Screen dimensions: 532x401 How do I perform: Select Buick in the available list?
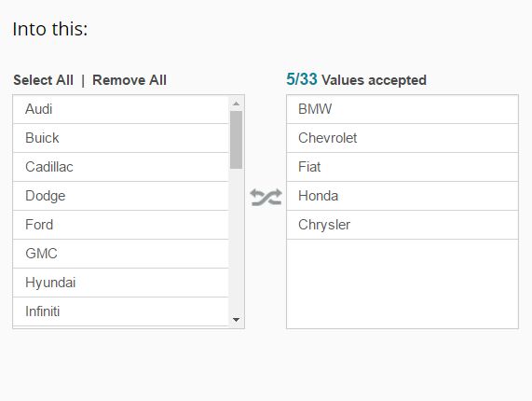pyautogui.click(x=121, y=138)
